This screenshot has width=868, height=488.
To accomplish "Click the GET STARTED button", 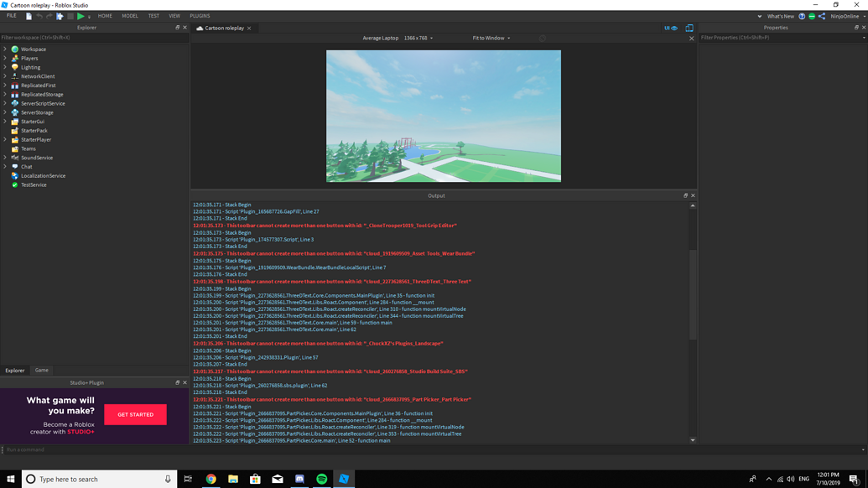I will tap(136, 414).
